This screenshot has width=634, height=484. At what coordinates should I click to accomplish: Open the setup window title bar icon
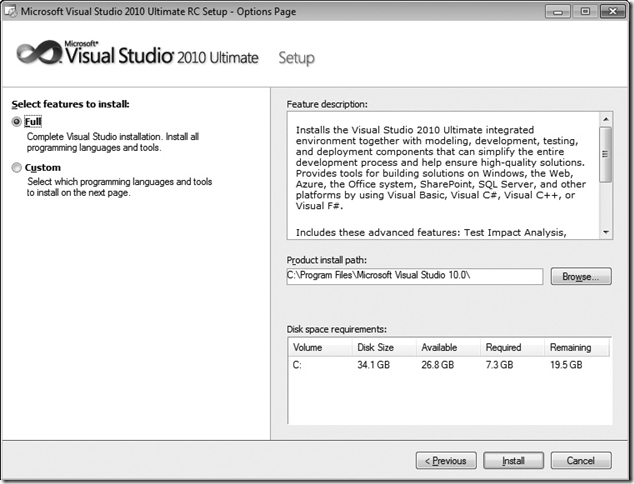(x=10, y=11)
